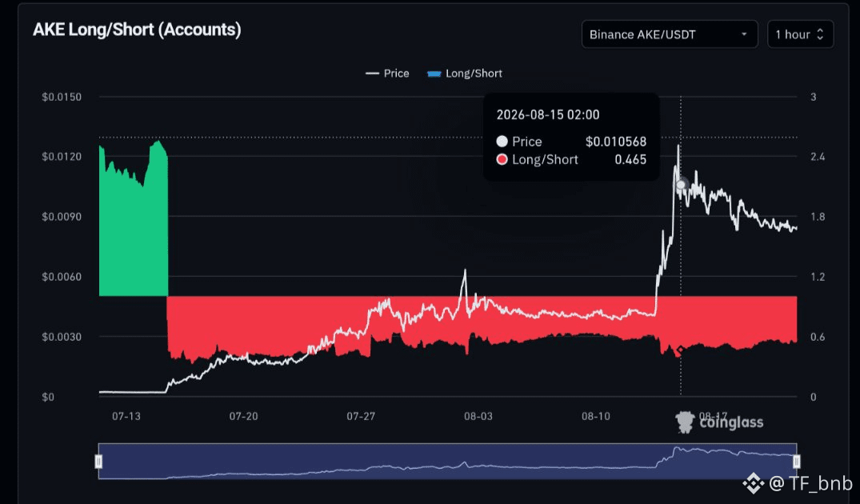Click the 1.8 ratio axis label
Image resolution: width=860 pixels, height=504 pixels.
818,217
